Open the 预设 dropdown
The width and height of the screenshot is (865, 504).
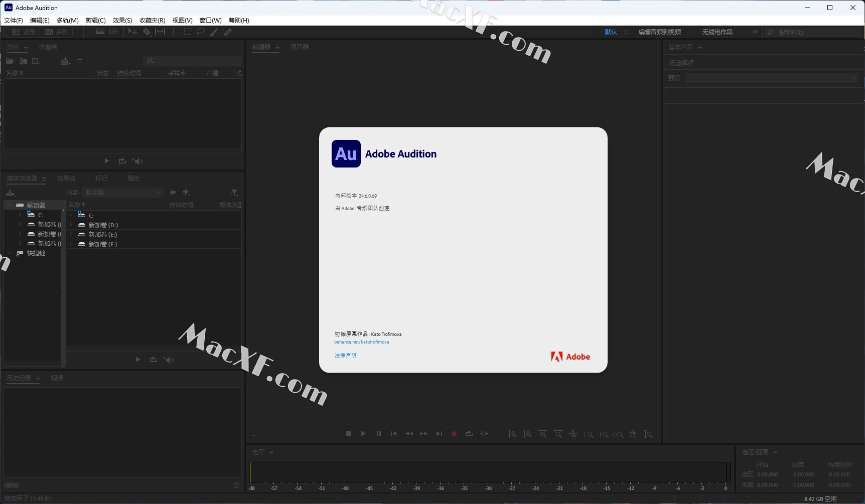coord(772,78)
